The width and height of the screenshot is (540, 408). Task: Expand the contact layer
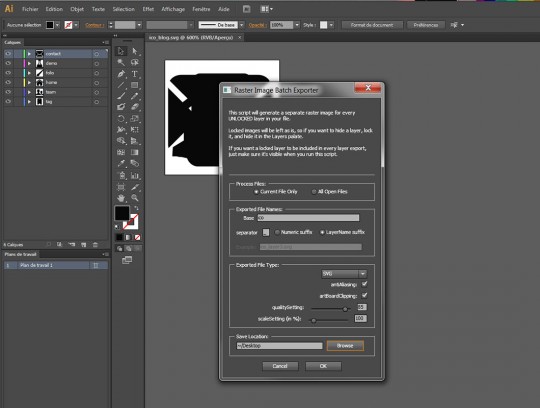(29, 54)
